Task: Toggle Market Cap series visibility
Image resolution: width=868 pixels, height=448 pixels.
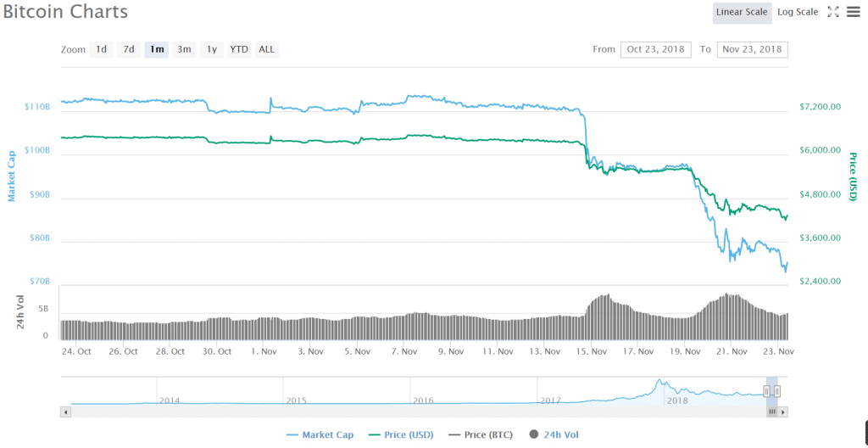Action: (320, 434)
